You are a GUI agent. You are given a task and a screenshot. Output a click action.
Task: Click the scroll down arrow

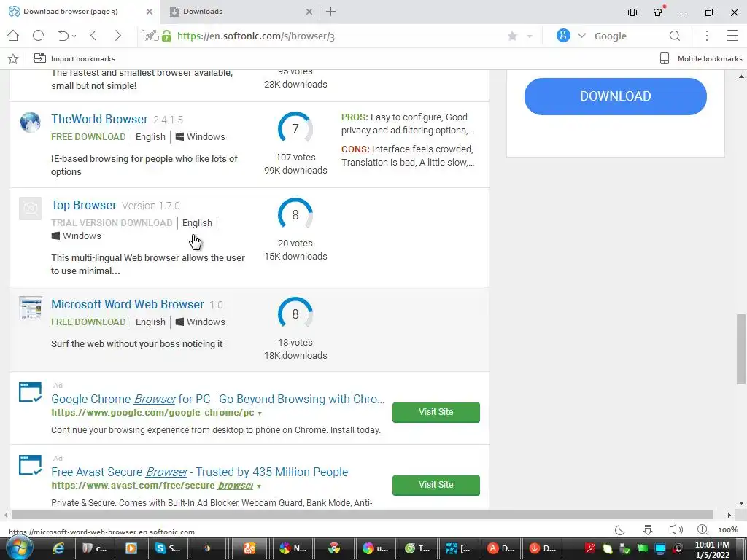coord(741,503)
